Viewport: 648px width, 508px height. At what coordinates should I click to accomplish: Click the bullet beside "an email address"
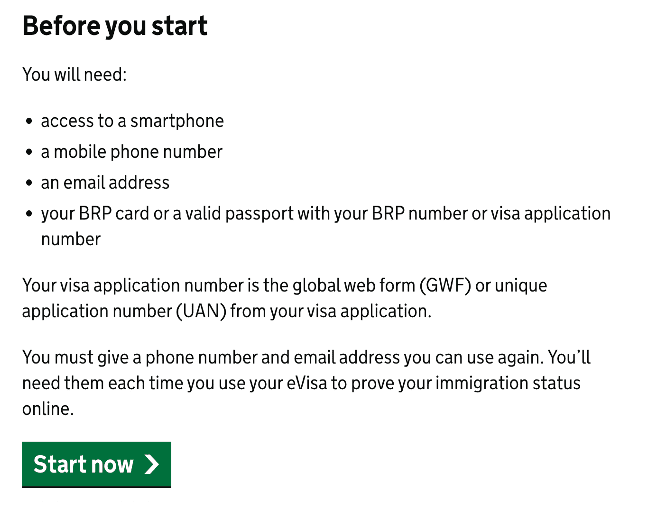click(x=28, y=184)
